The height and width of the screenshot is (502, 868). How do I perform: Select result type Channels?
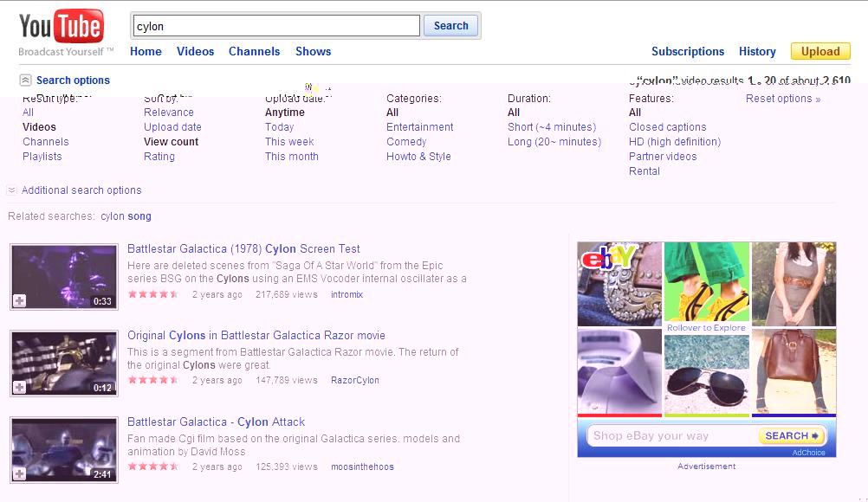(45, 142)
